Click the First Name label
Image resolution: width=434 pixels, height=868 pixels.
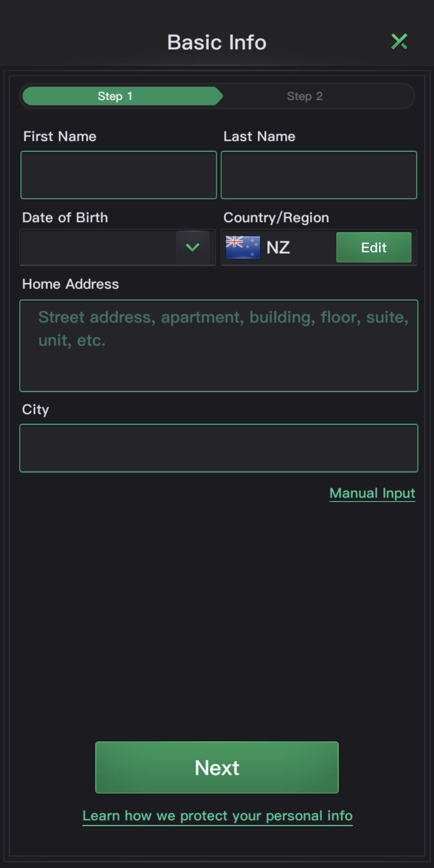pos(60,137)
